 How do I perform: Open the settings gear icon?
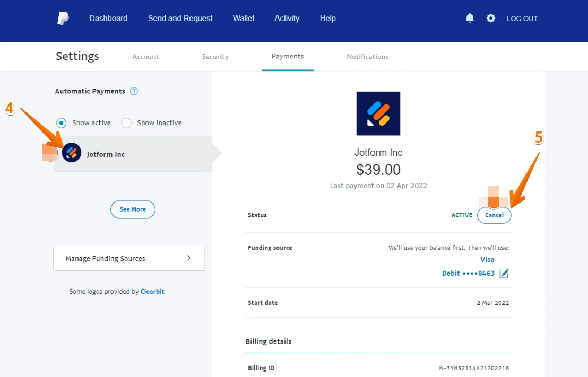490,18
